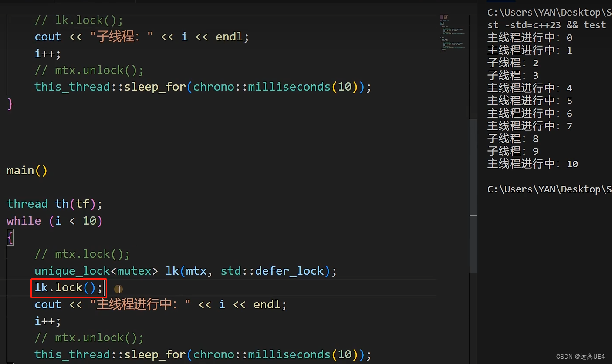612x364 pixels.
Task: Click terminal output "主线程进行中: 4"
Action: (x=530, y=88)
